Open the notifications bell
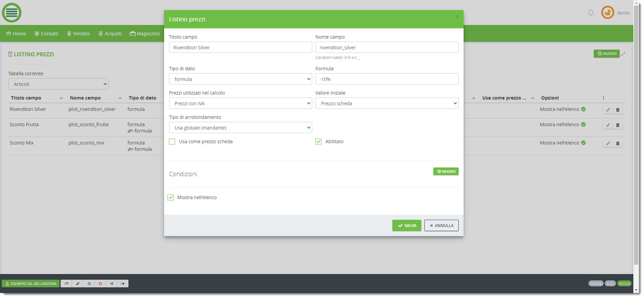The image size is (644, 298). [591, 13]
